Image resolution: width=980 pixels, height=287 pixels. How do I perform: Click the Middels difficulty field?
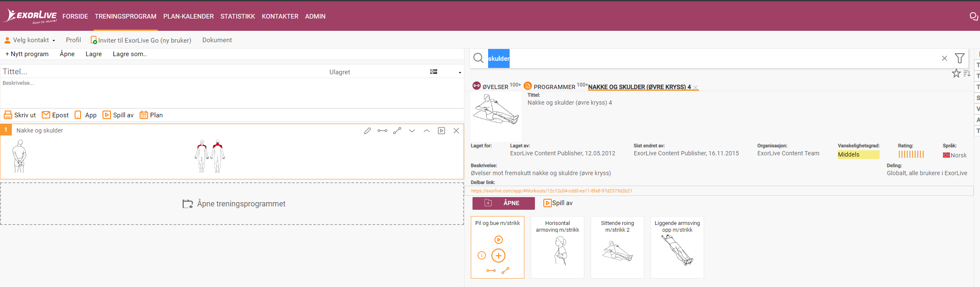click(x=859, y=154)
